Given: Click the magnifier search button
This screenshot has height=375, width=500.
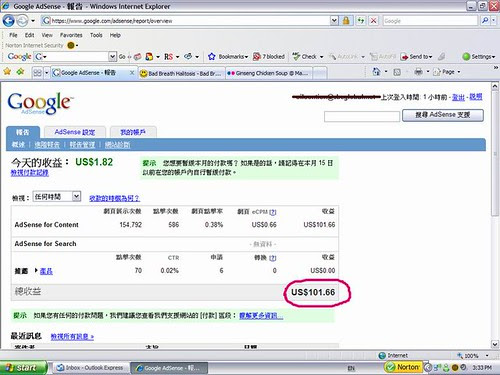Looking at the screenshot, I should (485, 21).
